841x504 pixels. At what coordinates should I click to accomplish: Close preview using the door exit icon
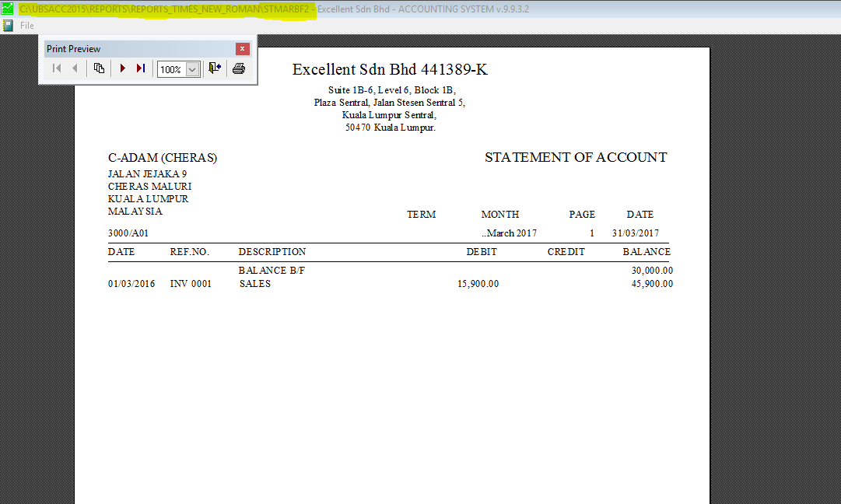point(215,68)
